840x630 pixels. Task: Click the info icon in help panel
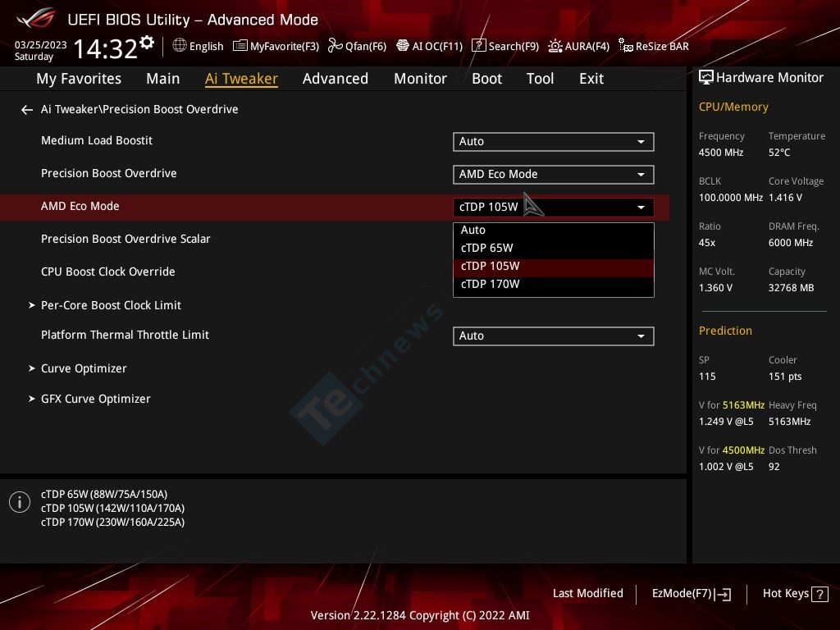pyautogui.click(x=20, y=503)
